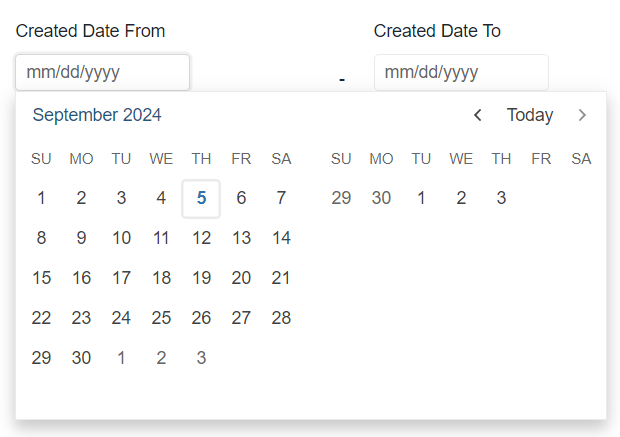Click the Created Date To input field
The image size is (620, 437).
click(x=461, y=72)
